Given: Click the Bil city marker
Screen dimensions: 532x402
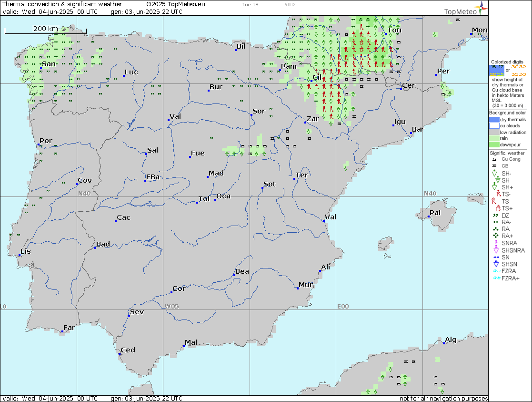Looking at the screenshot, I should (x=236, y=50).
